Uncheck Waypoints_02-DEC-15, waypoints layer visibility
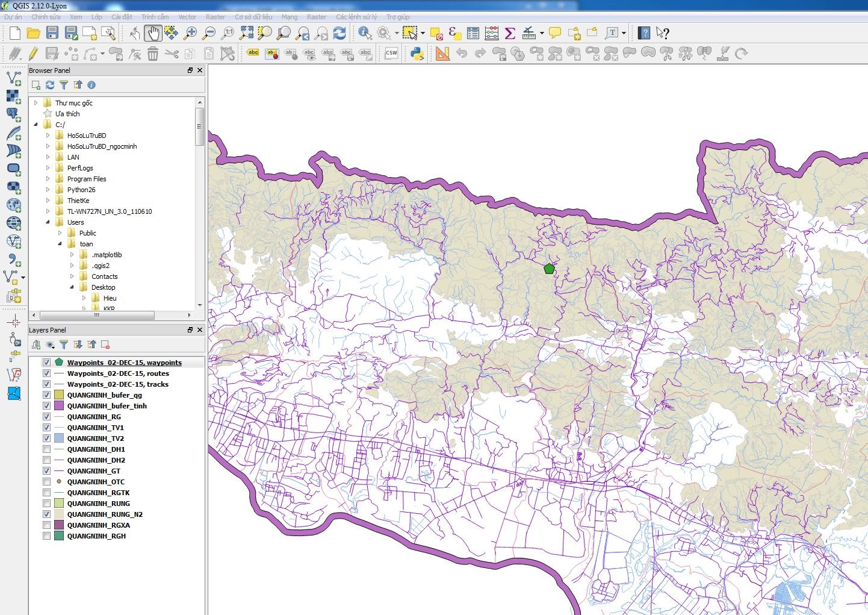 coord(46,363)
